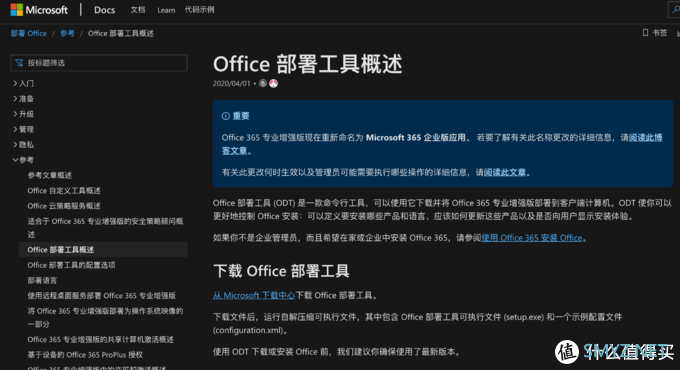Click the 重要 info icon
The width and height of the screenshot is (680, 370).
(x=226, y=116)
